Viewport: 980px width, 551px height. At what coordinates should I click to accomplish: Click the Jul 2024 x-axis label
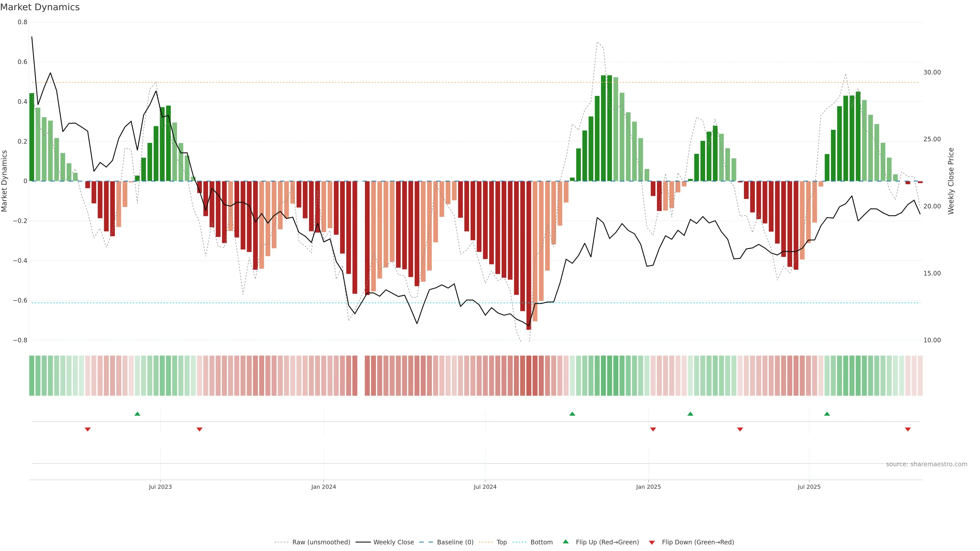click(x=485, y=487)
